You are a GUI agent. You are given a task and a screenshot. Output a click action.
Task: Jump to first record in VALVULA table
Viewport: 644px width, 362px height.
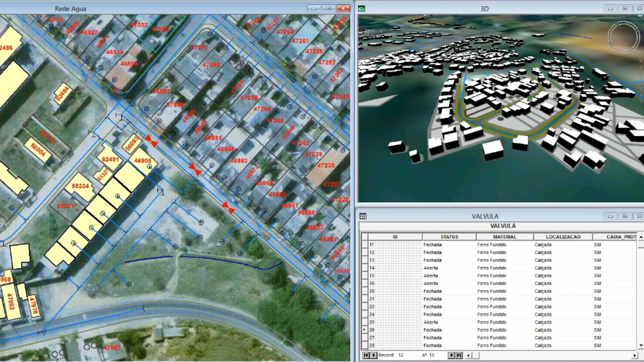[366, 355]
